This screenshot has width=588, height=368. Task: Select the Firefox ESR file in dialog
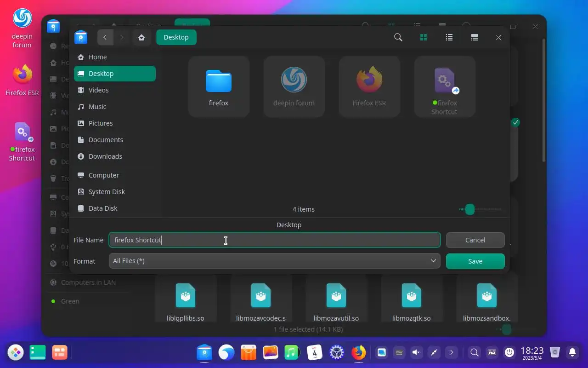(369, 86)
